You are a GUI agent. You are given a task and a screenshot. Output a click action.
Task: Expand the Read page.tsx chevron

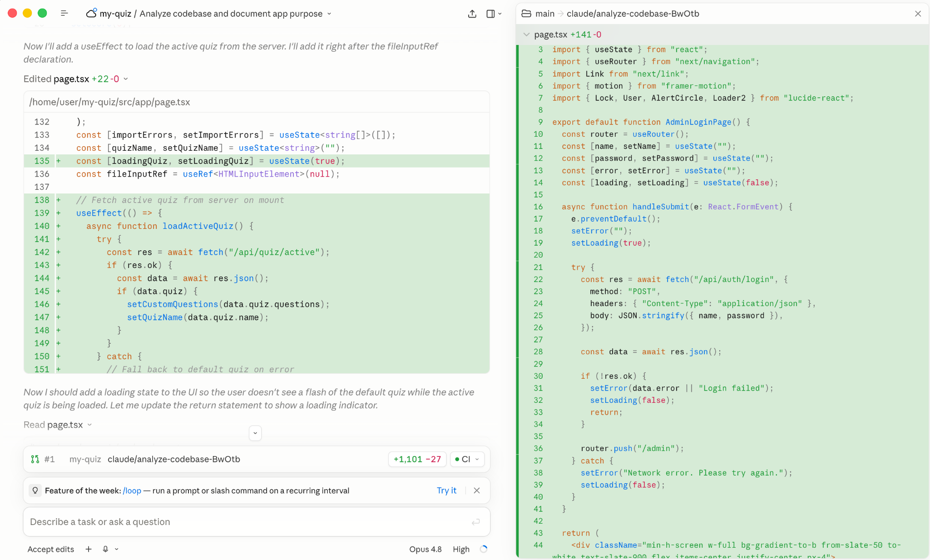[x=89, y=425]
